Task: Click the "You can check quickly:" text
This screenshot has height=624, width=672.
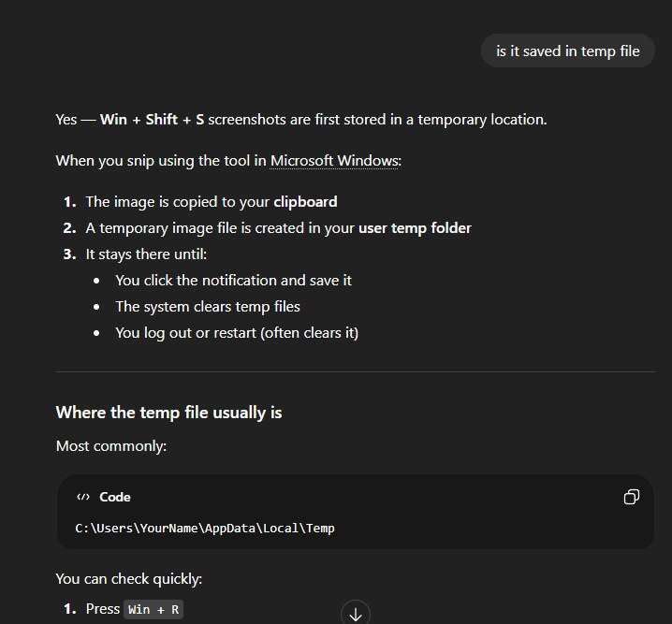Action: coord(128,578)
